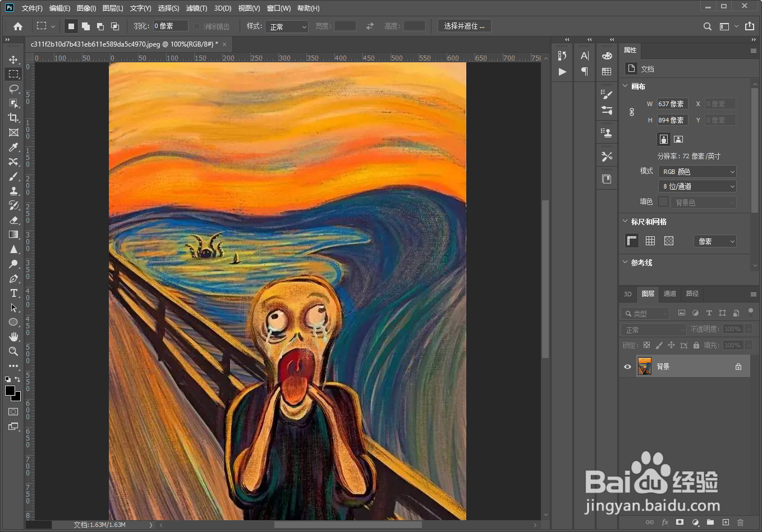This screenshot has width=762, height=532.
Task: Click the canvas width W field
Action: pyautogui.click(x=672, y=104)
